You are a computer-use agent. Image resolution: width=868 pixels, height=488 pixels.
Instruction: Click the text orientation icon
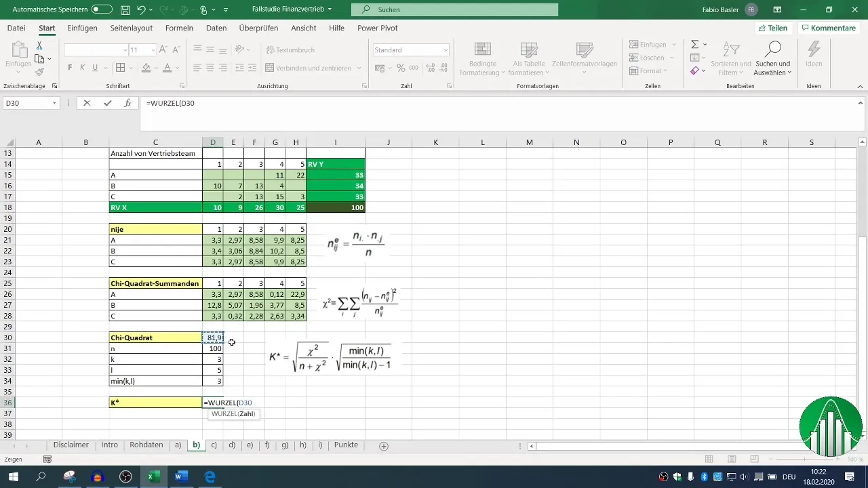point(239,50)
